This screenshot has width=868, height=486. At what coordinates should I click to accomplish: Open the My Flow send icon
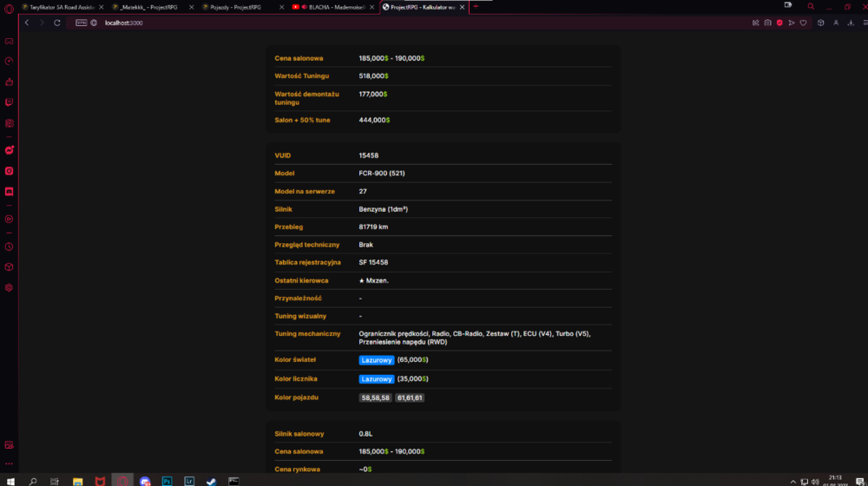click(792, 23)
